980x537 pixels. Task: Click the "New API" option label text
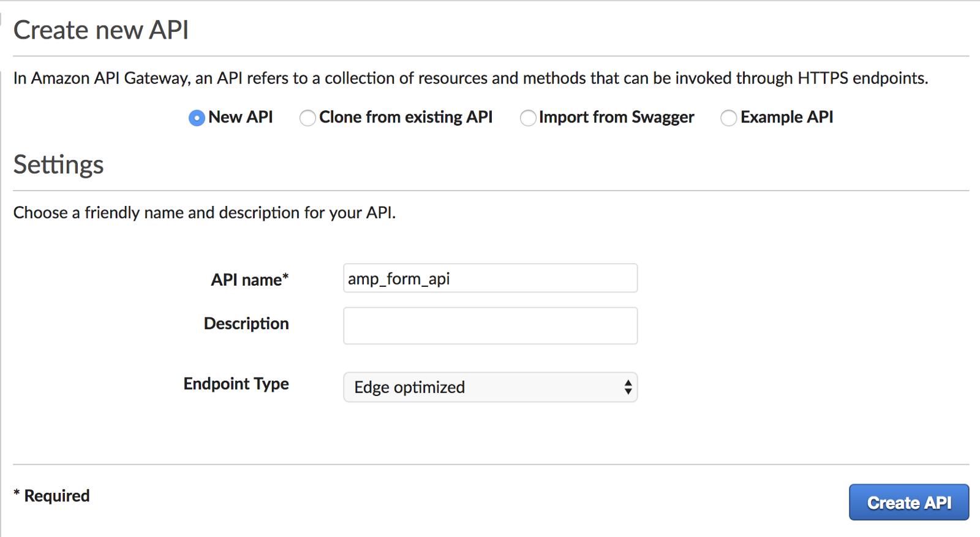241,117
